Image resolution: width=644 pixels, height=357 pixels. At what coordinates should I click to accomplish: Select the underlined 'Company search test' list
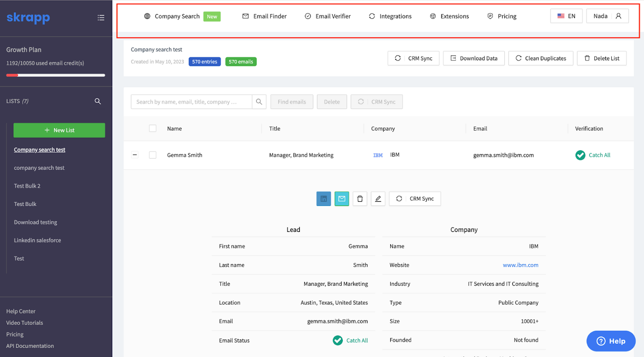pos(40,150)
